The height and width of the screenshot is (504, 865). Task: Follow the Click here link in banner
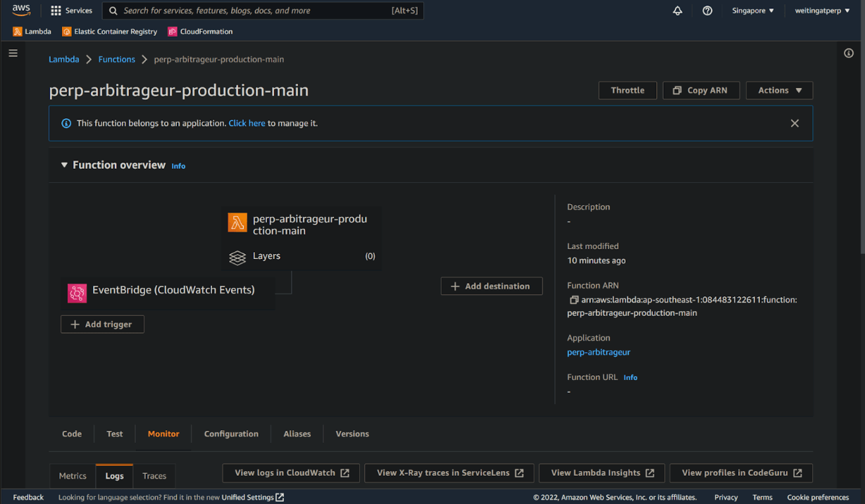coord(247,123)
